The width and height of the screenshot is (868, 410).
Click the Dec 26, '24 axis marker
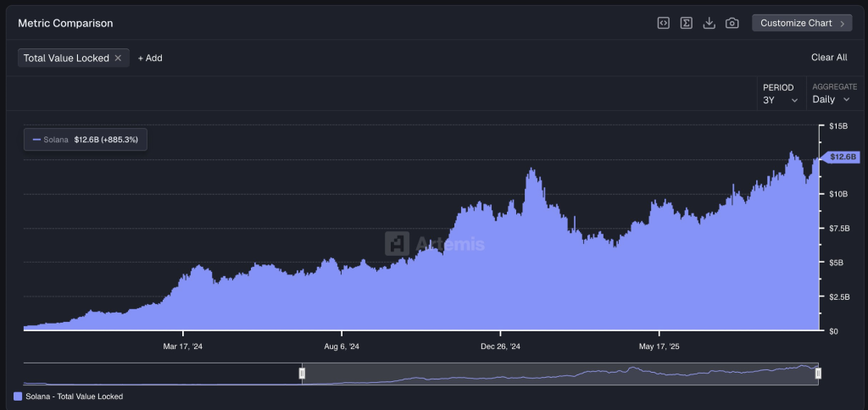pos(500,346)
